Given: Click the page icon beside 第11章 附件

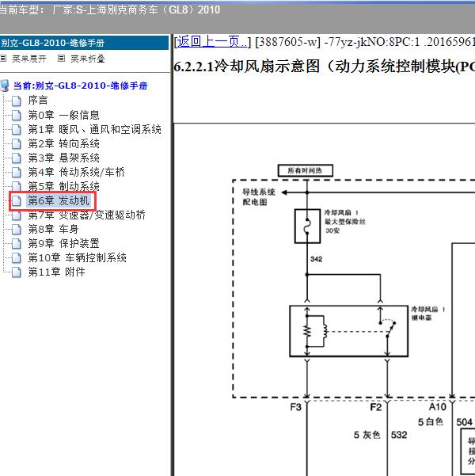Looking at the screenshot, I should [x=17, y=272].
